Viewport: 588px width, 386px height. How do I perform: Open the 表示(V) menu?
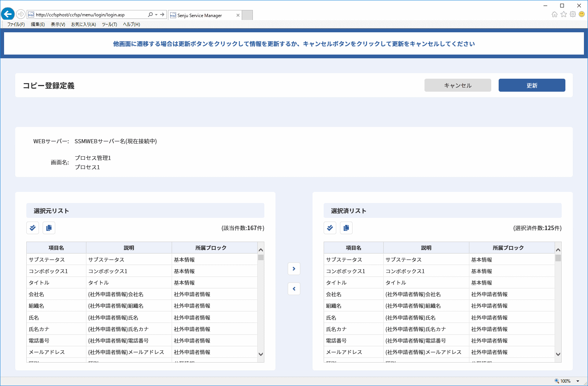coord(58,24)
